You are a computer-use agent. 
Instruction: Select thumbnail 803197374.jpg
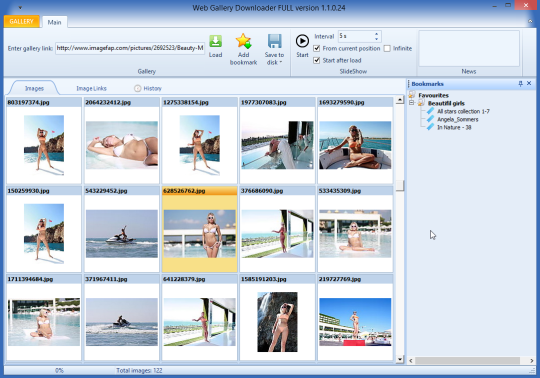pyautogui.click(x=44, y=141)
